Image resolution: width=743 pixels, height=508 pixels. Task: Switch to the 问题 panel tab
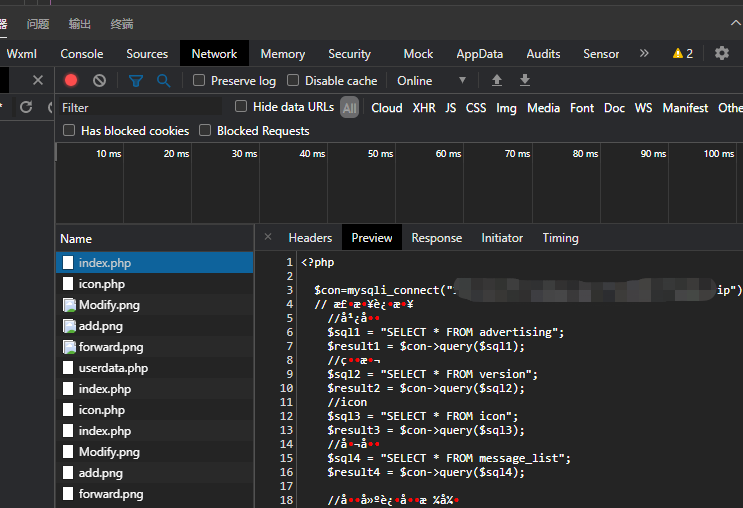click(38, 24)
